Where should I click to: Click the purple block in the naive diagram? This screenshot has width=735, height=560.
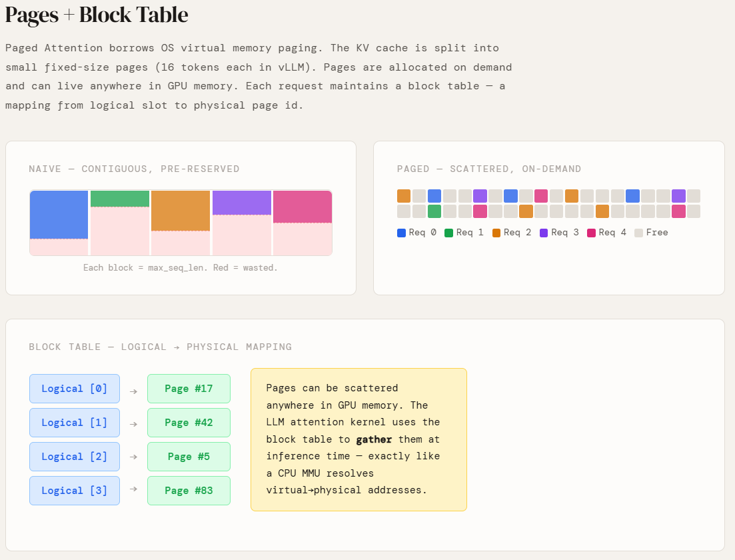pos(242,203)
